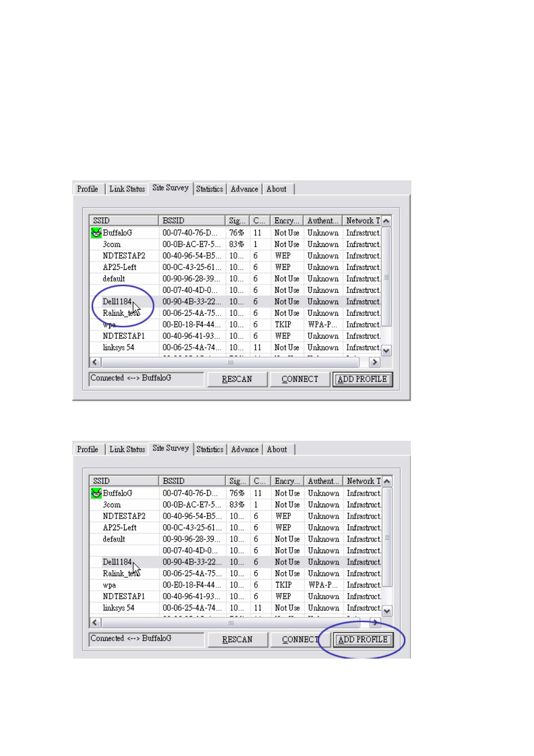Click the vertical scrollbar thumb in upper dialog

pos(386,277)
